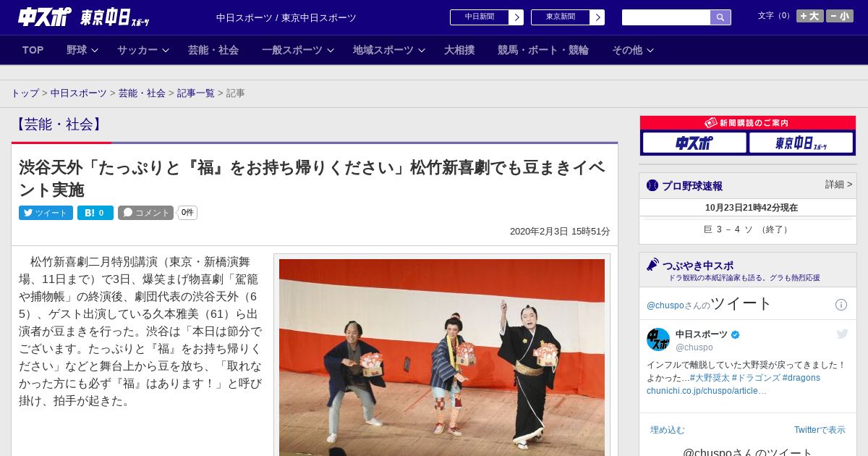Viewport: 868px width, 456px height.
Task: Click the Hatena bookmark B! button
Action: click(x=95, y=213)
